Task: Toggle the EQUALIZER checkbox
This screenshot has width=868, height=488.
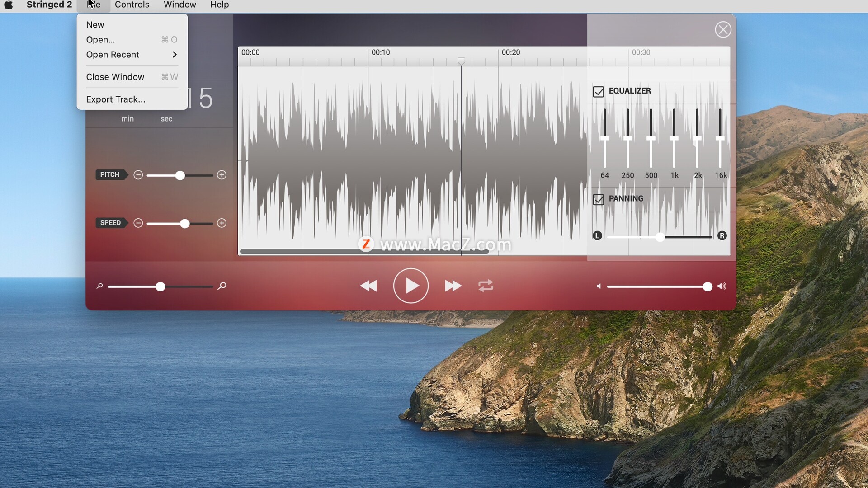Action: tap(598, 92)
